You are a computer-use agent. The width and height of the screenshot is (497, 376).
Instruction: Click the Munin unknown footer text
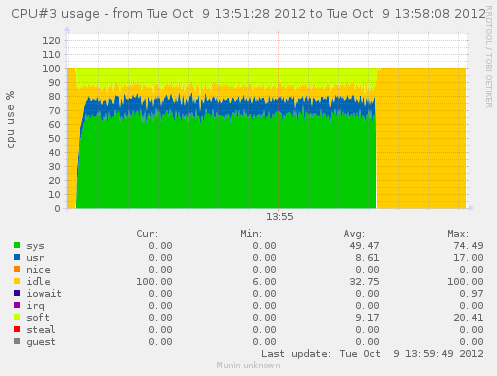point(248,365)
